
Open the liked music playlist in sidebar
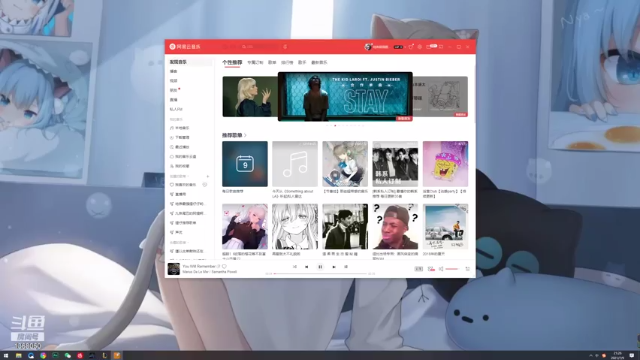(x=183, y=185)
